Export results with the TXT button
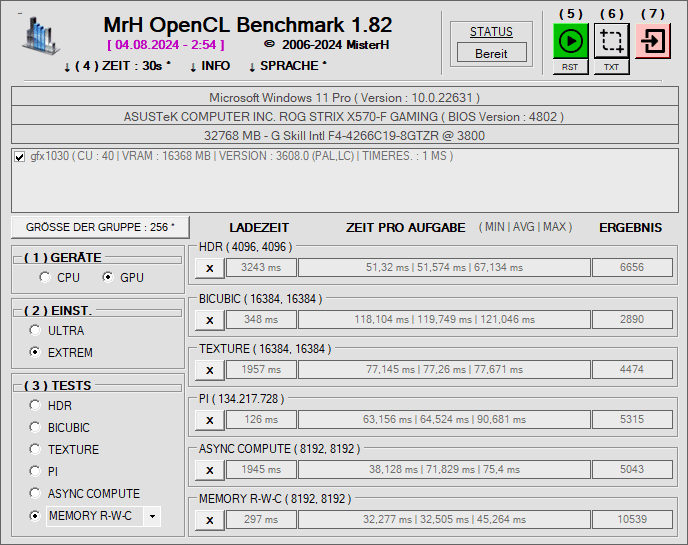 612,67
